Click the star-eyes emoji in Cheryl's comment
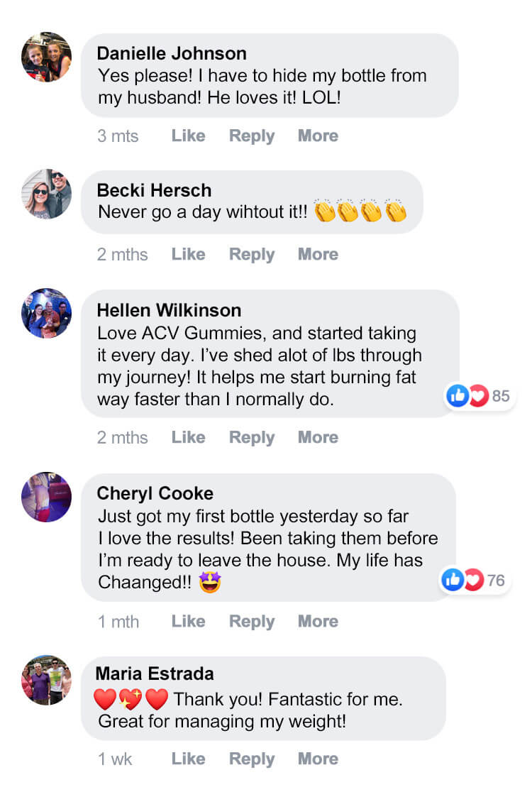Image resolution: width=532 pixels, height=787 pixels. tap(211, 583)
